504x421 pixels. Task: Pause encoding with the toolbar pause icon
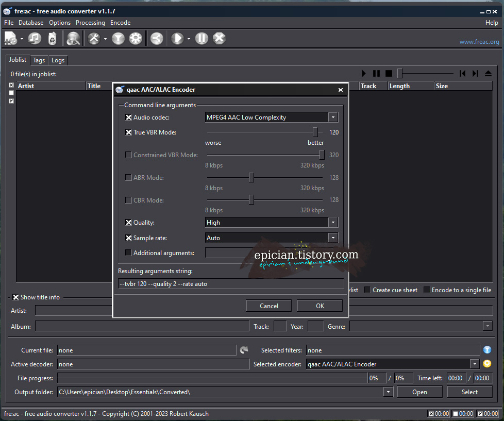point(201,39)
